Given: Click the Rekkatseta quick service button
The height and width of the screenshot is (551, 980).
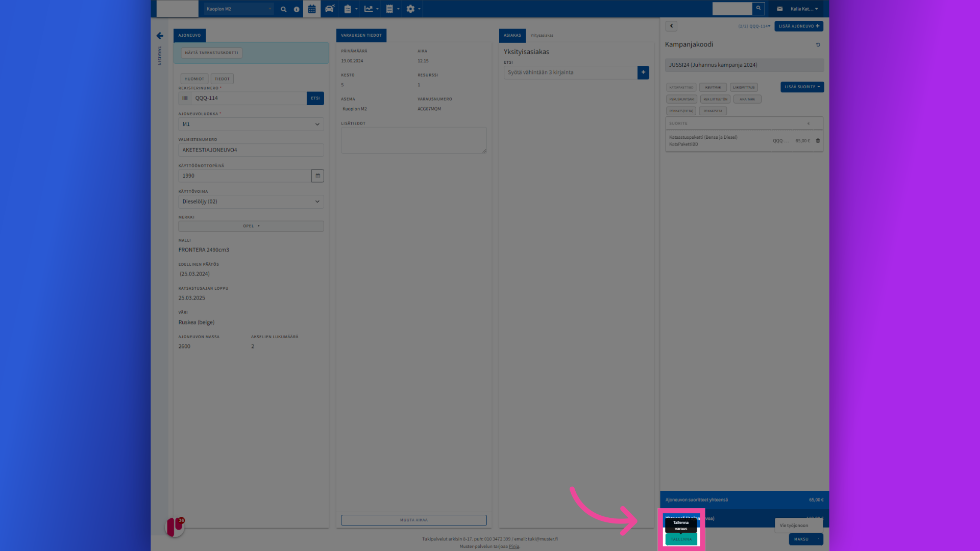Looking at the screenshot, I should 713,111.
